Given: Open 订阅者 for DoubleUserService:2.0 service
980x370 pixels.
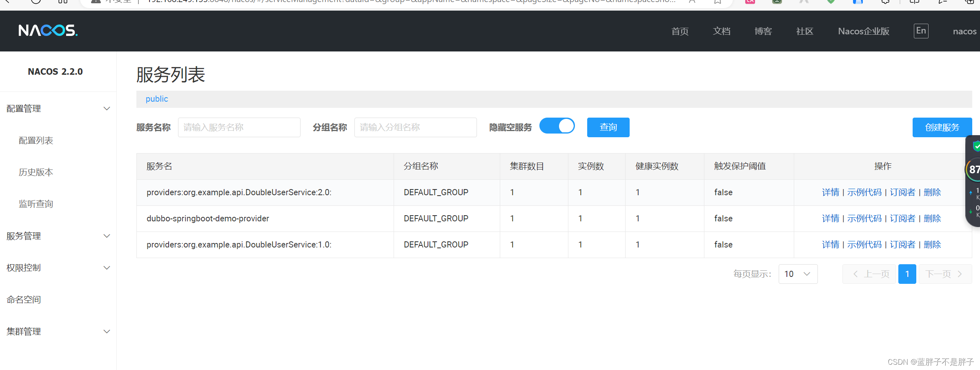Looking at the screenshot, I should coord(902,192).
